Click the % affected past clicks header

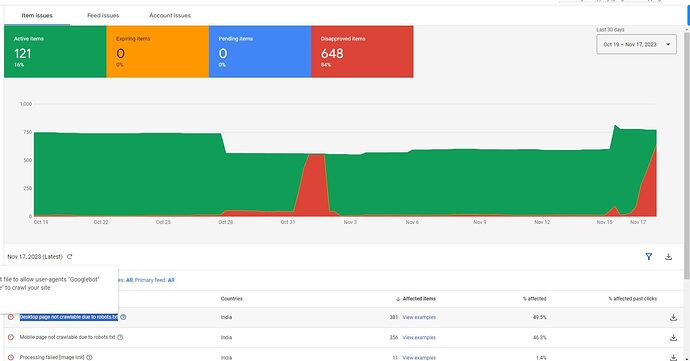633,298
